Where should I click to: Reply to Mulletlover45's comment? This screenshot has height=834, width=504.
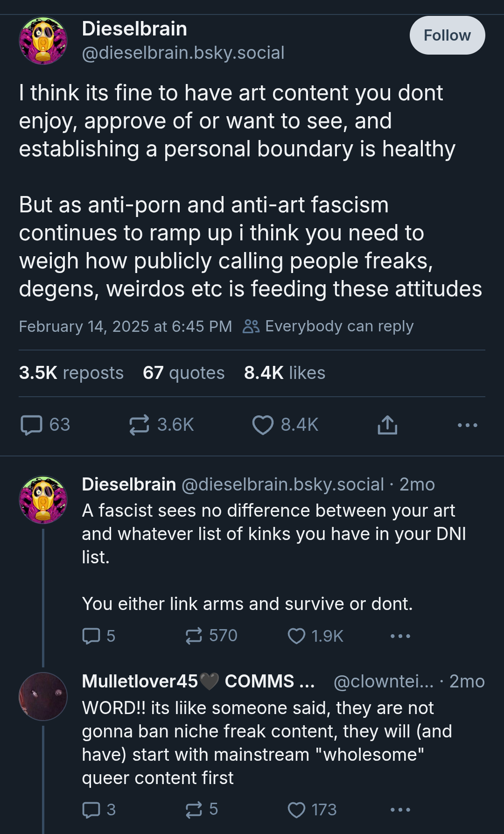[x=98, y=809]
